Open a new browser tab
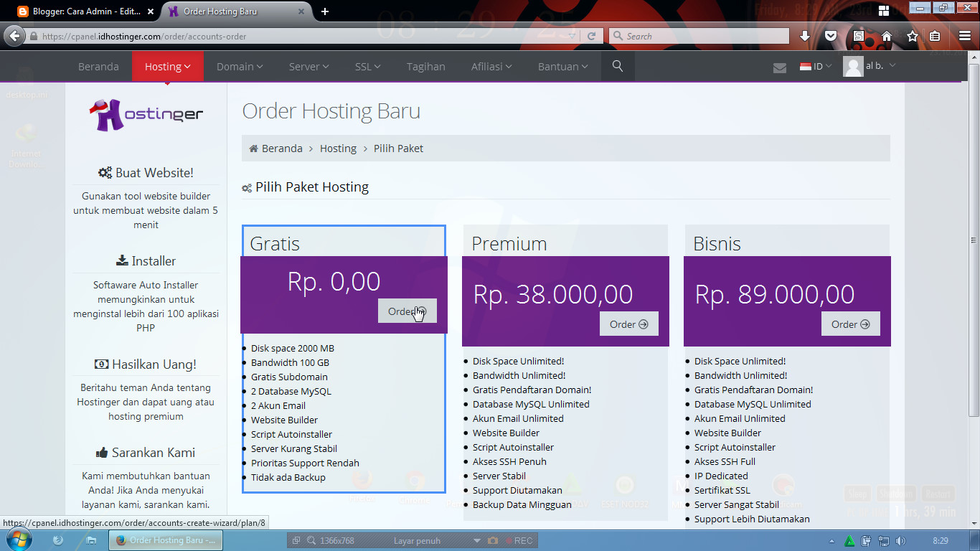 [325, 11]
